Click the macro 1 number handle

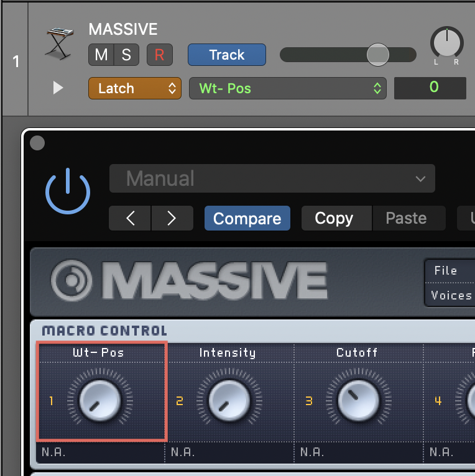point(51,401)
